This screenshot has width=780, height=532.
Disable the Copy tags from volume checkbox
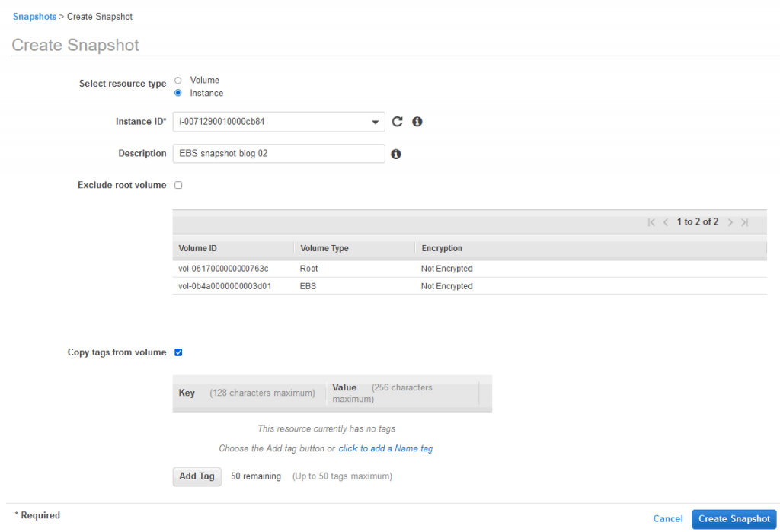pyautogui.click(x=178, y=352)
